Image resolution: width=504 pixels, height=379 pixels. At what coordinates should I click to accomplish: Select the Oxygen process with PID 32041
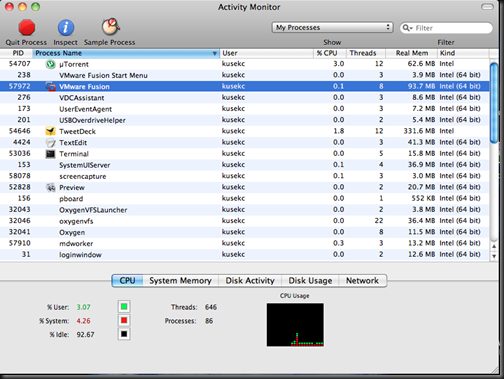[x=245, y=232]
